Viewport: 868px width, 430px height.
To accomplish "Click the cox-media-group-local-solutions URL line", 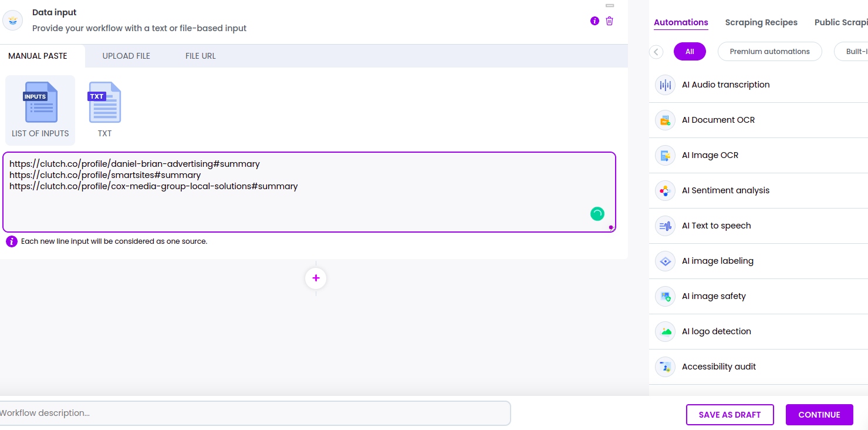I will (154, 186).
